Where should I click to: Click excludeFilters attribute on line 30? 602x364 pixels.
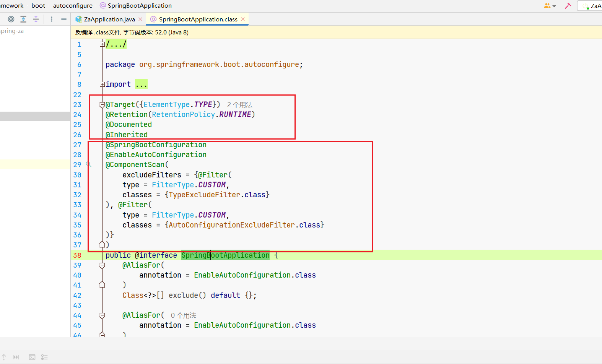[x=152, y=175]
